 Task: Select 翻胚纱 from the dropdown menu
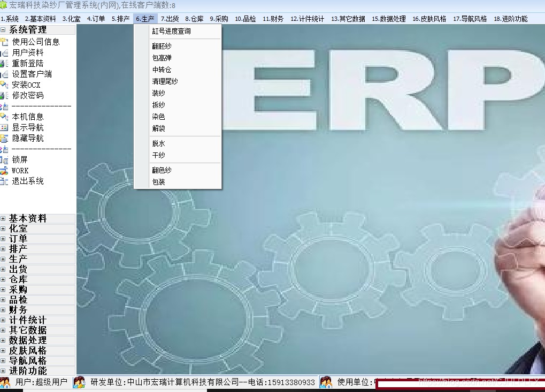(x=178, y=46)
